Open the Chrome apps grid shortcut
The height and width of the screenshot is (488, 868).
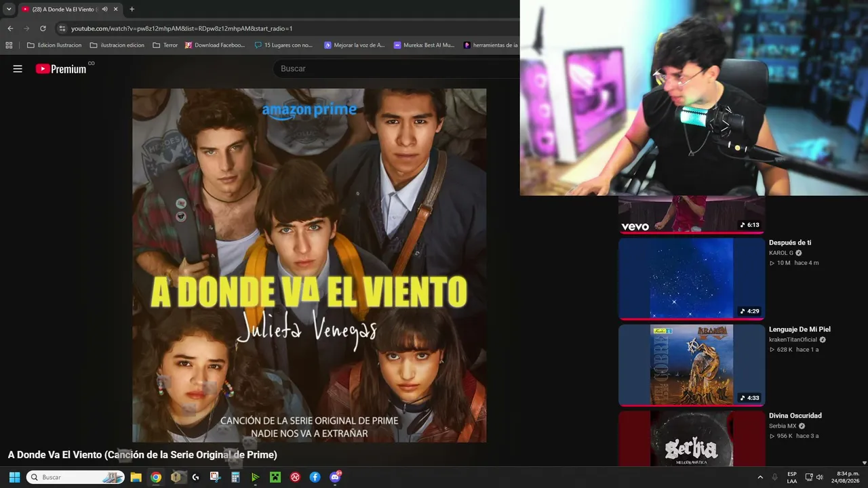(x=9, y=45)
